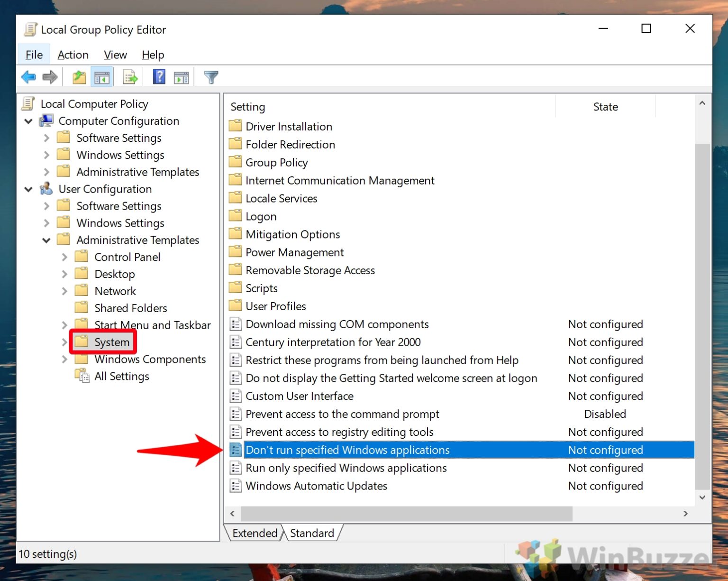Open the Action menu
This screenshot has width=728, height=581.
coord(73,55)
